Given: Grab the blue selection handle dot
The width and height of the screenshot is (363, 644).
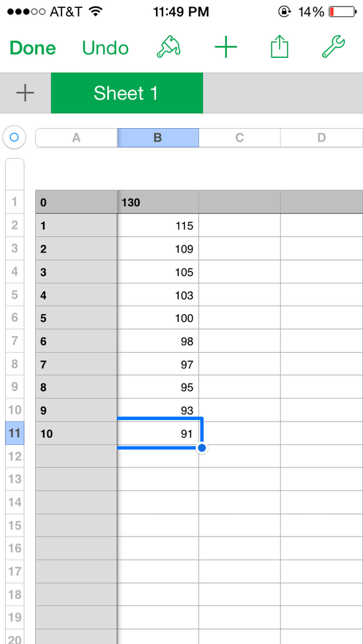Looking at the screenshot, I should point(201,448).
